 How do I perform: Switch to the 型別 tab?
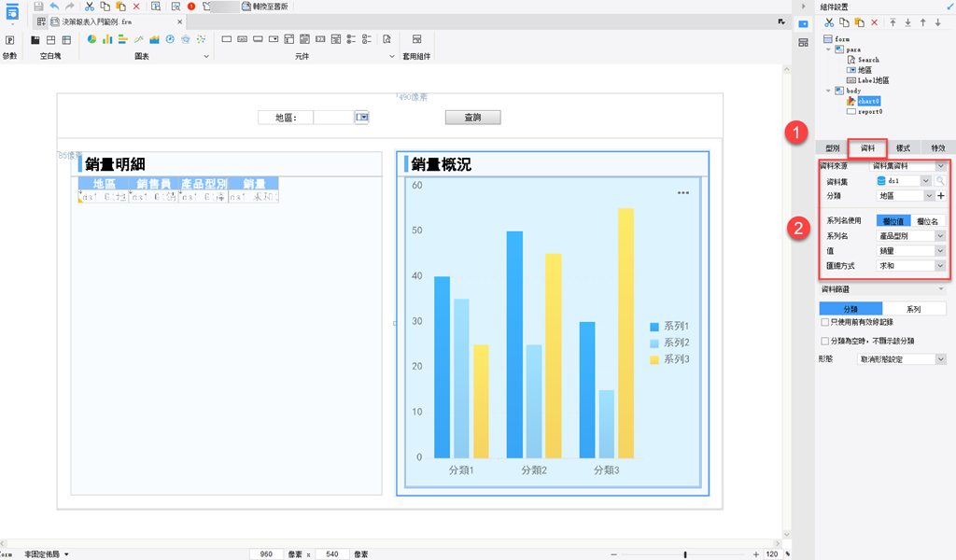point(833,148)
